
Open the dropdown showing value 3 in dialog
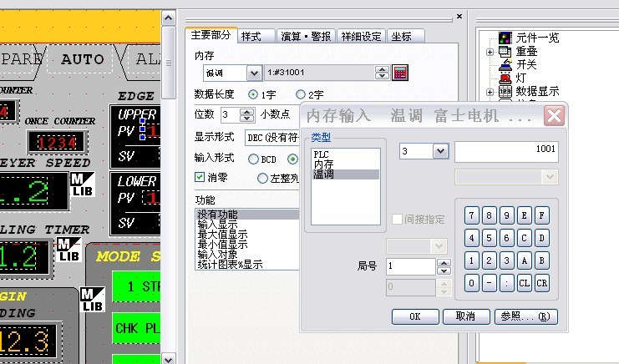click(441, 151)
